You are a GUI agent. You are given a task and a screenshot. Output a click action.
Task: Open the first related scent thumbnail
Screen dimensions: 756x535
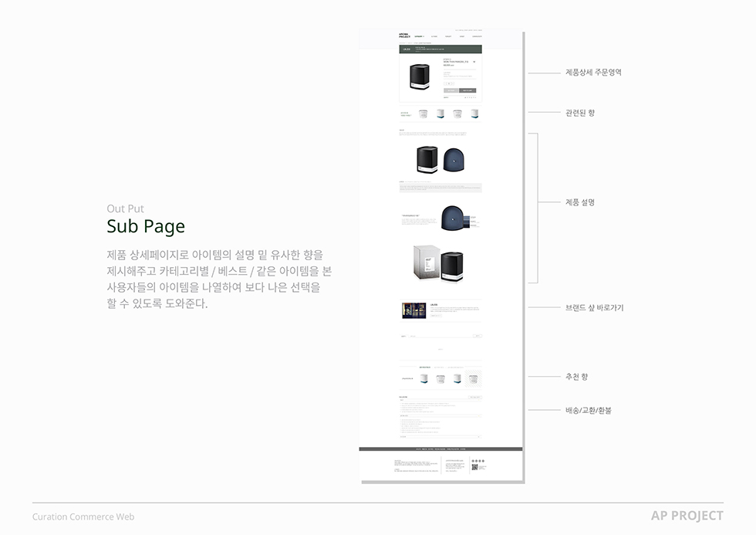point(423,113)
